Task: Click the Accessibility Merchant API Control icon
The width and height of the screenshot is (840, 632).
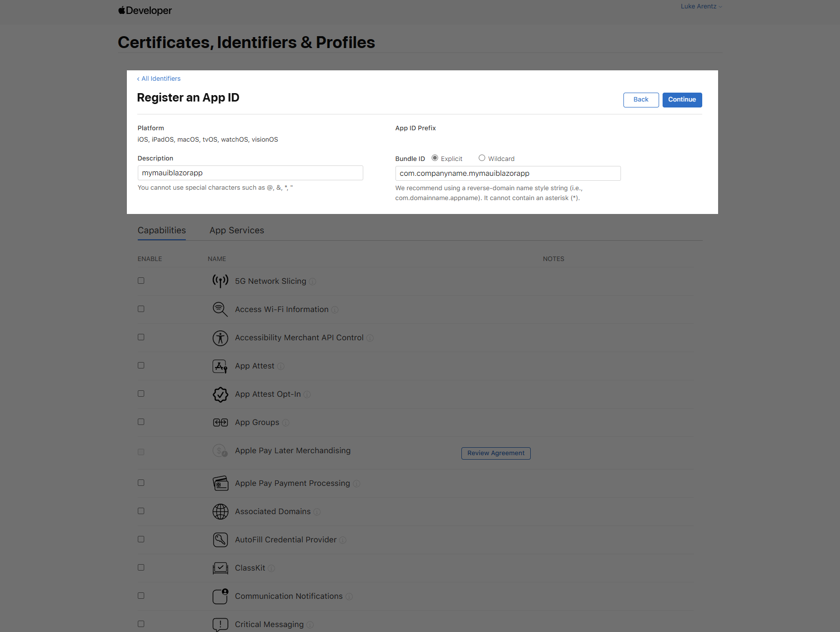Action: 220,338
